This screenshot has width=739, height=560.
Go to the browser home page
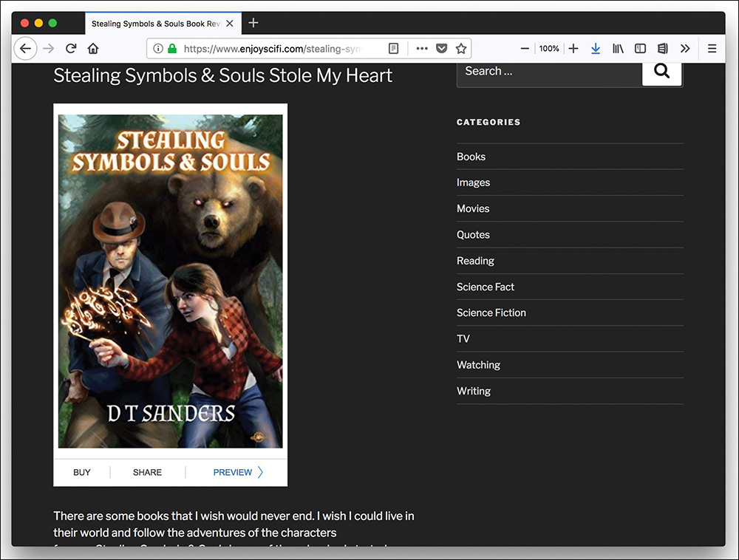coord(92,48)
